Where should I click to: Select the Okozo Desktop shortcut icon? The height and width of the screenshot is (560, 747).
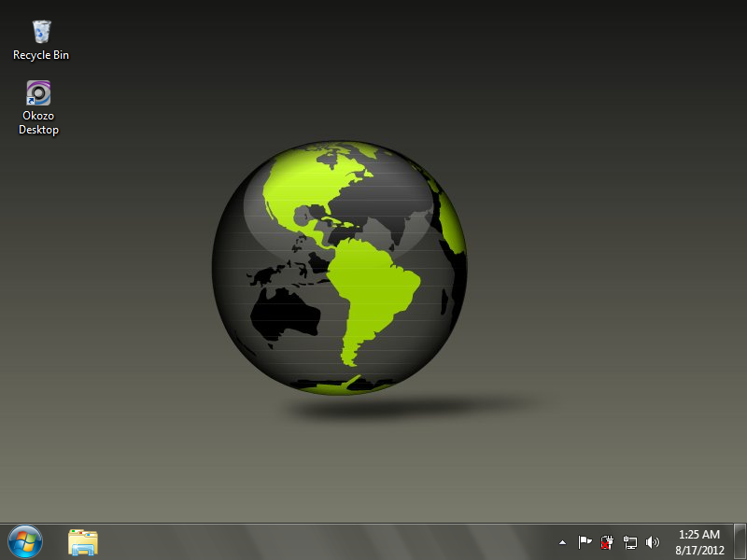point(38,92)
